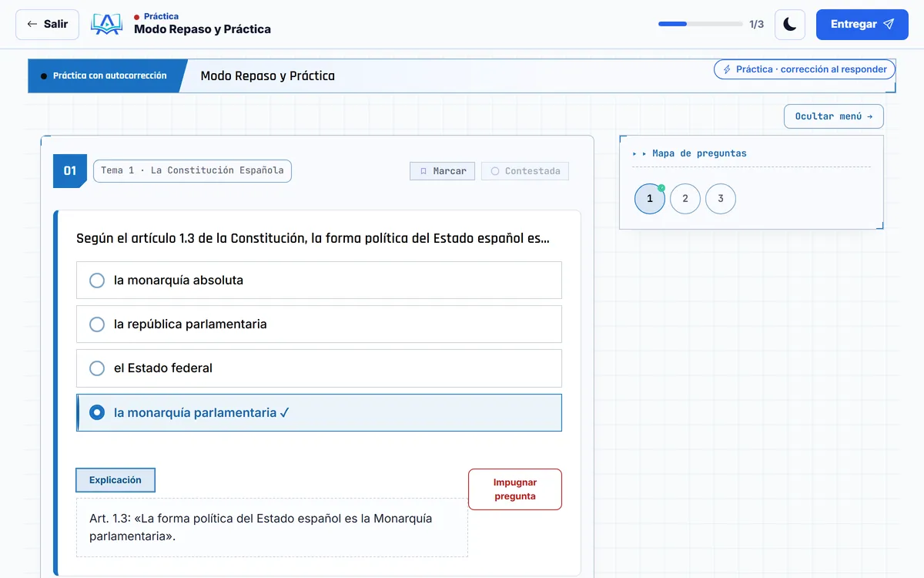The image size is (924, 578).
Task: Submit the test with Entregar button
Action: (862, 25)
